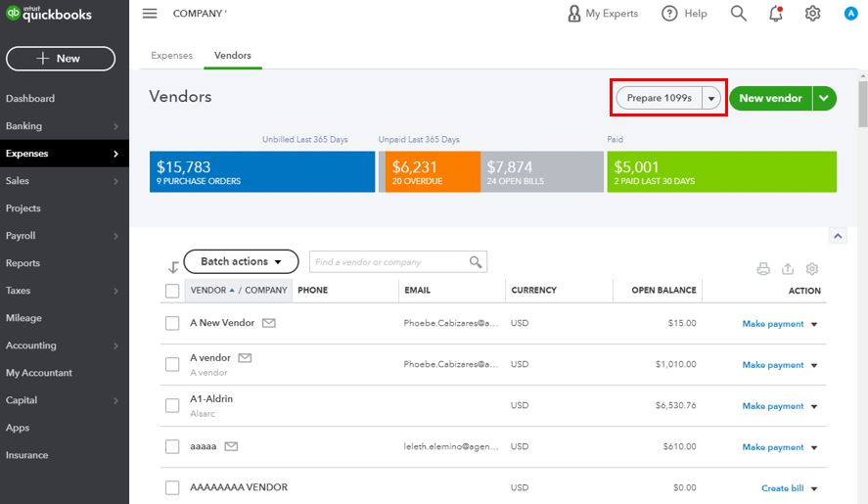Check the A vendor row
Screen dimensions: 868x504
tap(172, 364)
